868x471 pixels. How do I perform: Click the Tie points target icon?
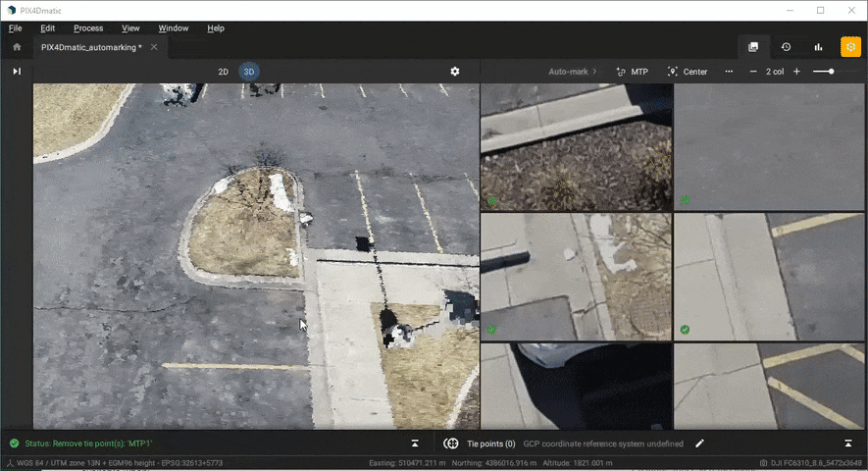coord(451,444)
